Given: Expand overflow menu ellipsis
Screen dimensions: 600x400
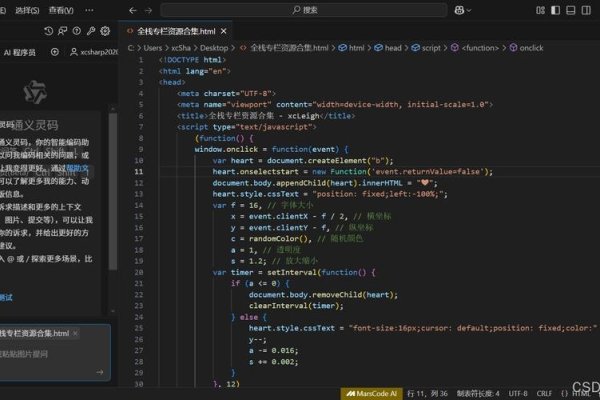Looking at the screenshot, I should [x=89, y=10].
